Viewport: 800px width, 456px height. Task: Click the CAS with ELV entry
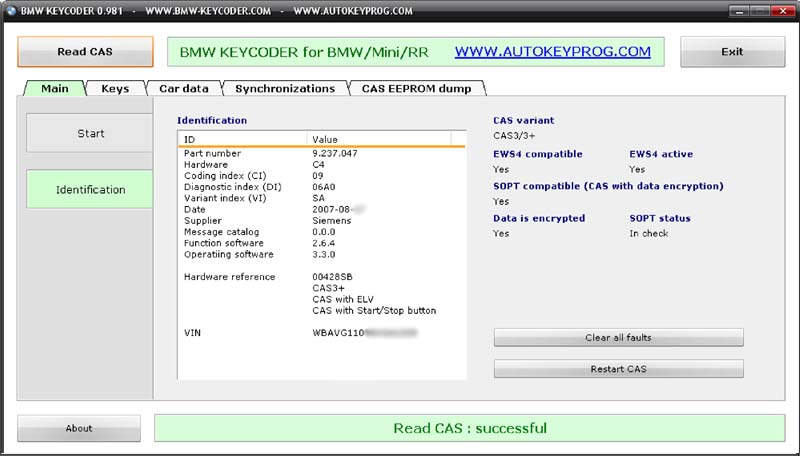[x=343, y=299]
